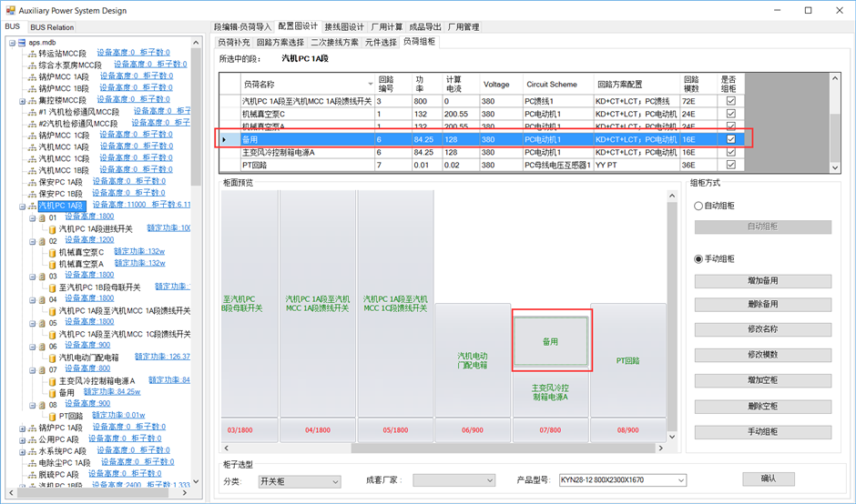856x504 pixels.
Task: Collapse the 汽机PC 1A段 tree node
Action: [23, 207]
